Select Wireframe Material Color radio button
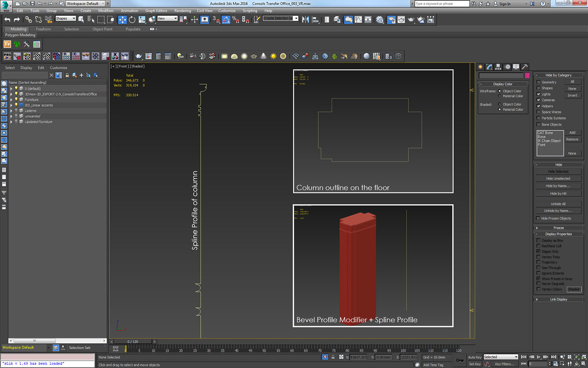 point(500,96)
